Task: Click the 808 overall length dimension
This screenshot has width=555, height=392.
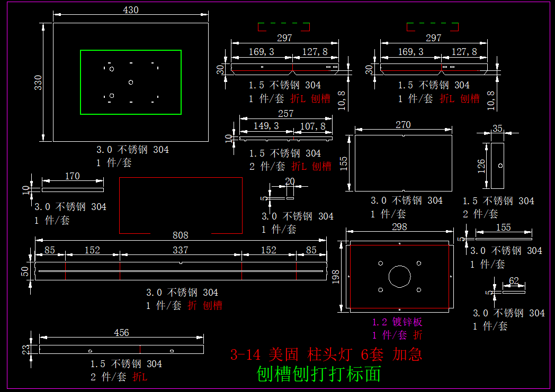Action: pyautogui.click(x=180, y=235)
